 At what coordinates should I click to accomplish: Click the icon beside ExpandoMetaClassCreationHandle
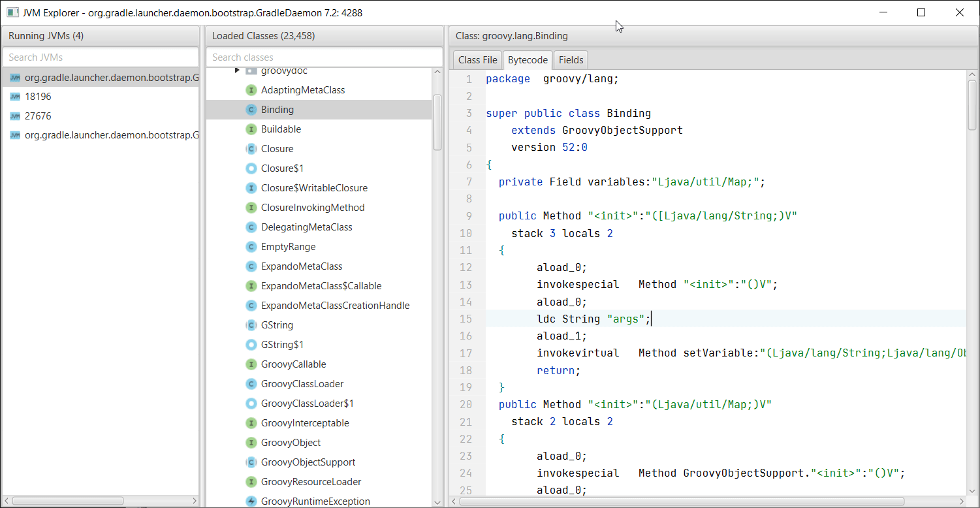tap(251, 306)
